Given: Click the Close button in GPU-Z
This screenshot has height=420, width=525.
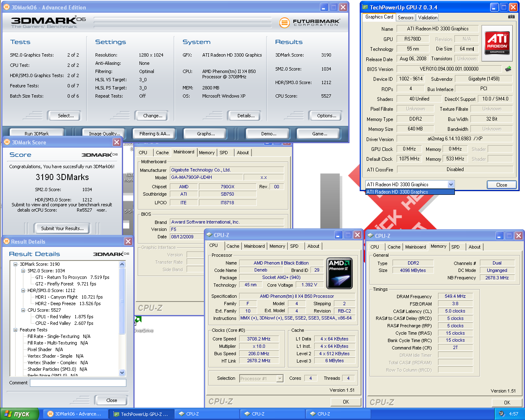Looking at the screenshot, I should coord(502,185).
